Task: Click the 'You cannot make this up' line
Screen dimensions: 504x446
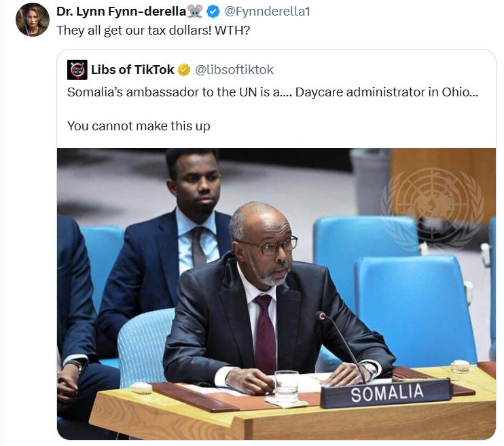Action: tap(139, 126)
